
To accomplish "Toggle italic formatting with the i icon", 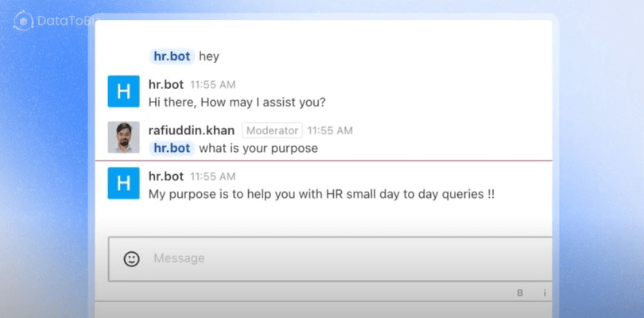I will tap(545, 293).
